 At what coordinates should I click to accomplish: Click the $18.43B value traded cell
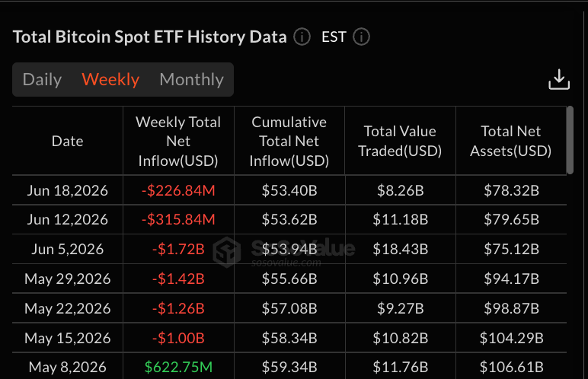pyautogui.click(x=400, y=249)
